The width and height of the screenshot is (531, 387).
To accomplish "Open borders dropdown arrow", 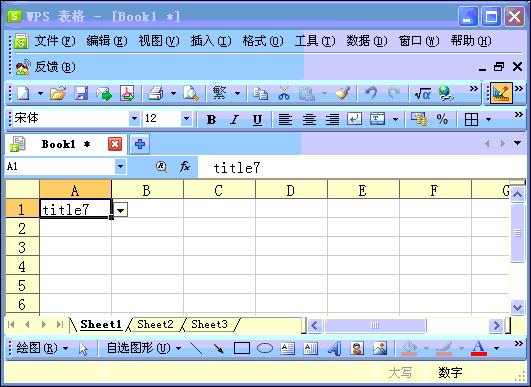I will [488, 120].
